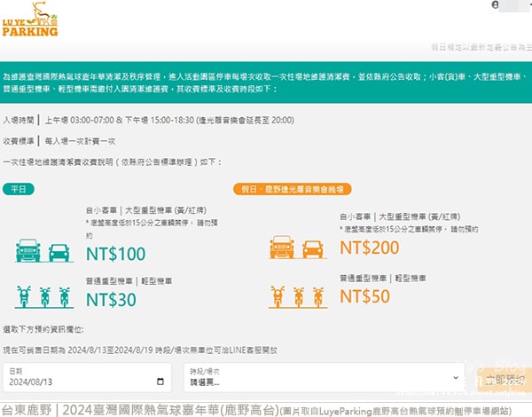Click the green announcement banner text

(x=265, y=83)
